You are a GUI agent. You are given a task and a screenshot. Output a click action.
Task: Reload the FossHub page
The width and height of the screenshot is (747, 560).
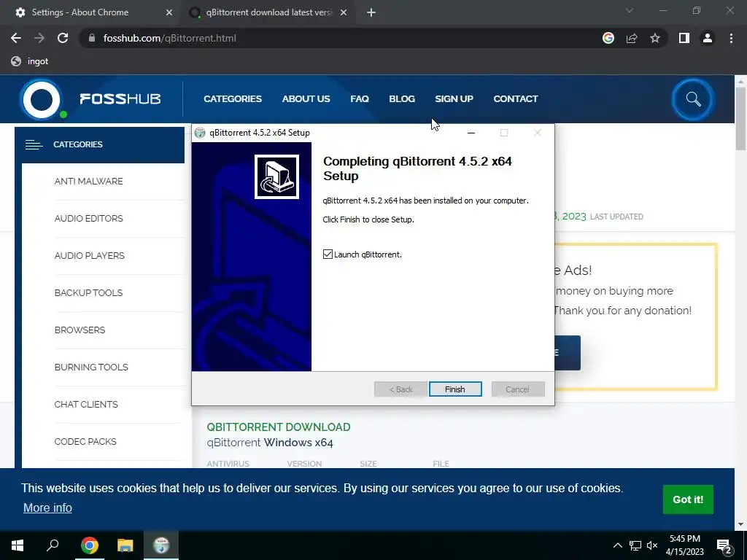[x=63, y=38]
